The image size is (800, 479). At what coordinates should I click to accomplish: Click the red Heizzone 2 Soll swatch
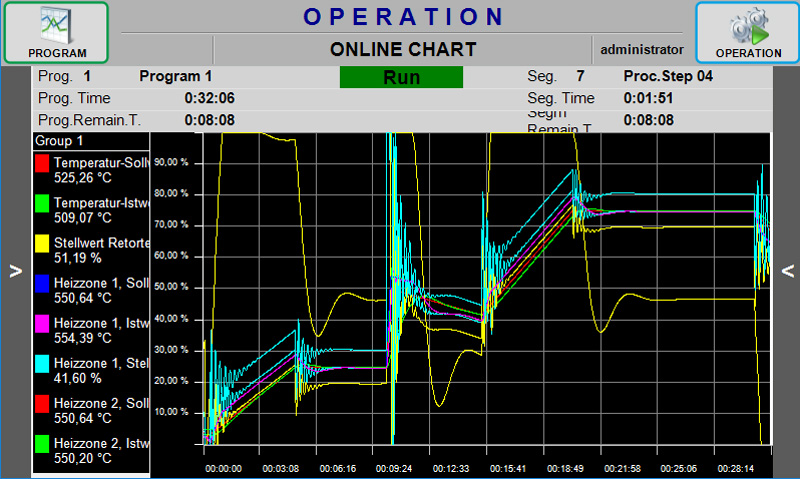click(x=42, y=403)
